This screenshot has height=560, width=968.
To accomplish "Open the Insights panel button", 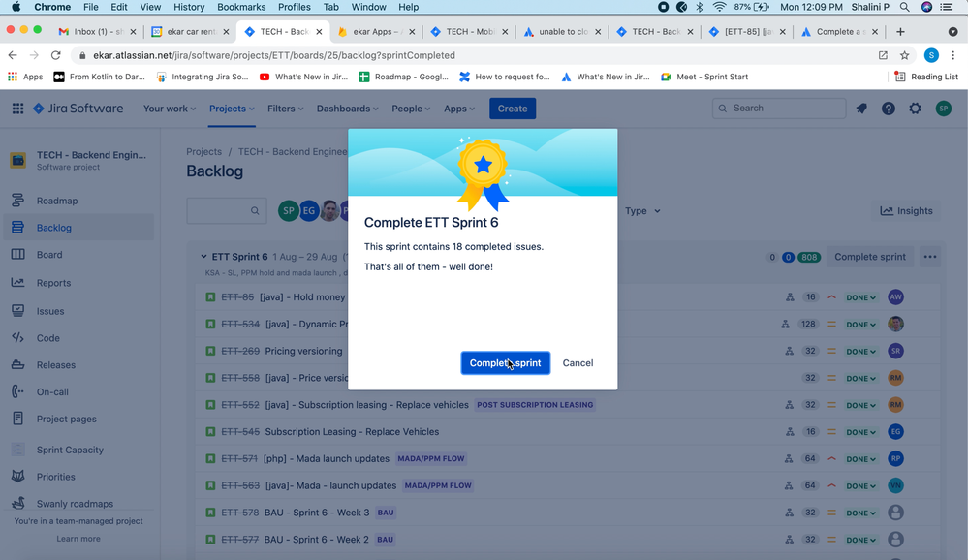I will tap(906, 211).
